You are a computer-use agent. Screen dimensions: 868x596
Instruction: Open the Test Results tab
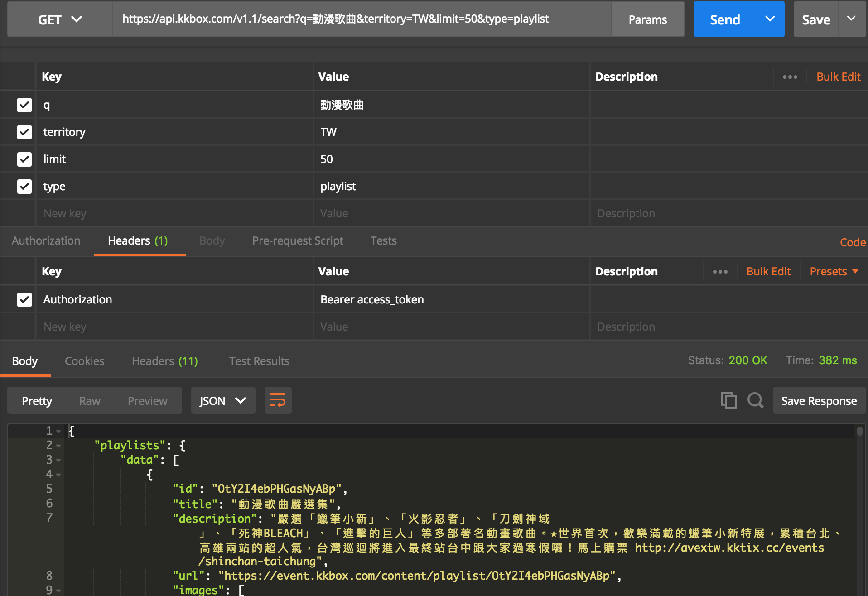[259, 361]
